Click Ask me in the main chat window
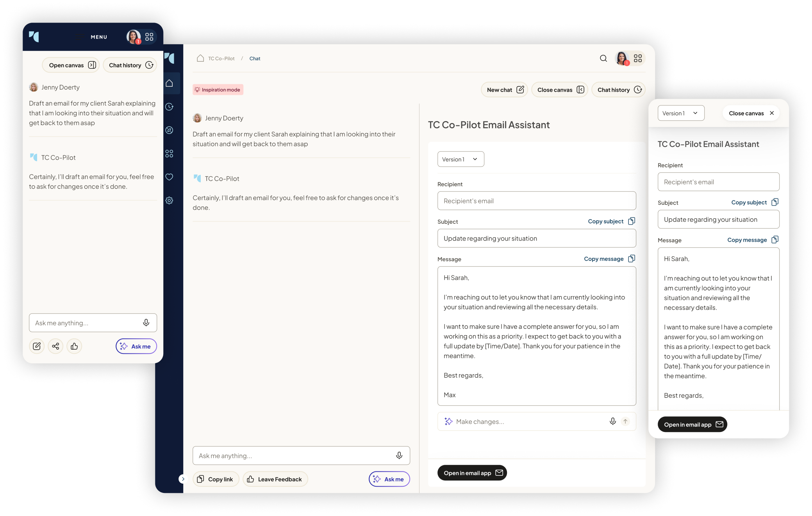 (389, 479)
